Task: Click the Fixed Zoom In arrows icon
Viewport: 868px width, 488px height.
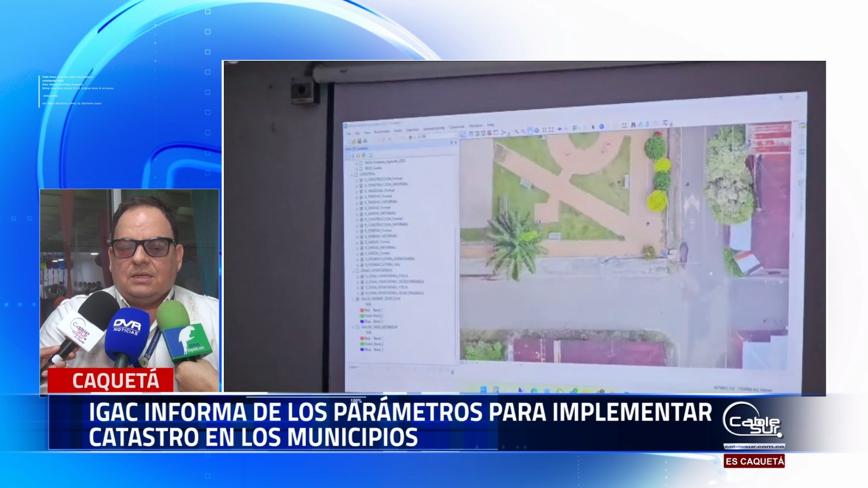Action: point(543,130)
